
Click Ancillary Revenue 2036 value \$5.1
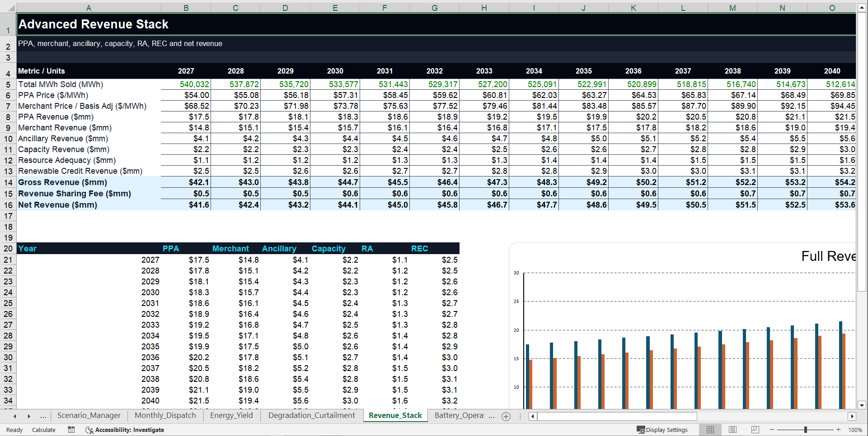(633, 139)
